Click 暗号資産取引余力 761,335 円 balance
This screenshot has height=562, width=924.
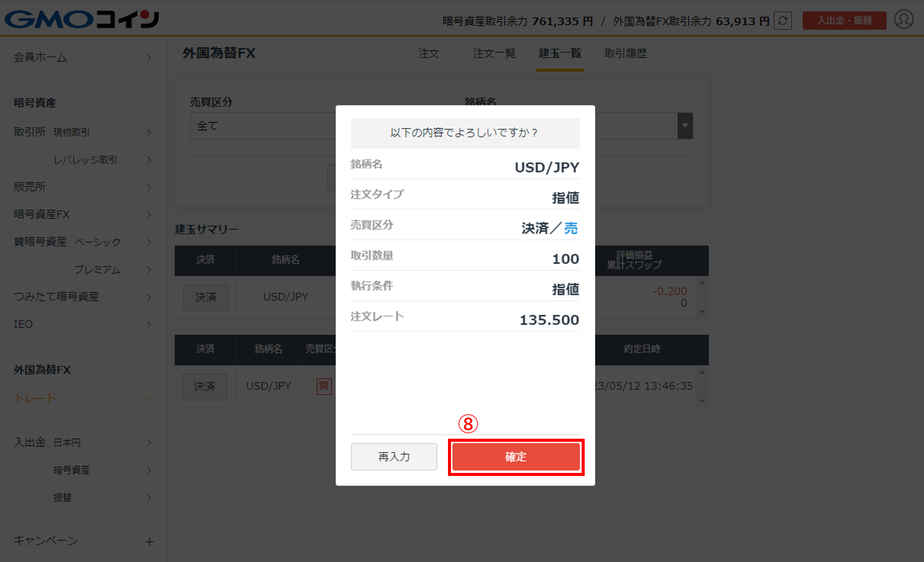[x=518, y=21]
